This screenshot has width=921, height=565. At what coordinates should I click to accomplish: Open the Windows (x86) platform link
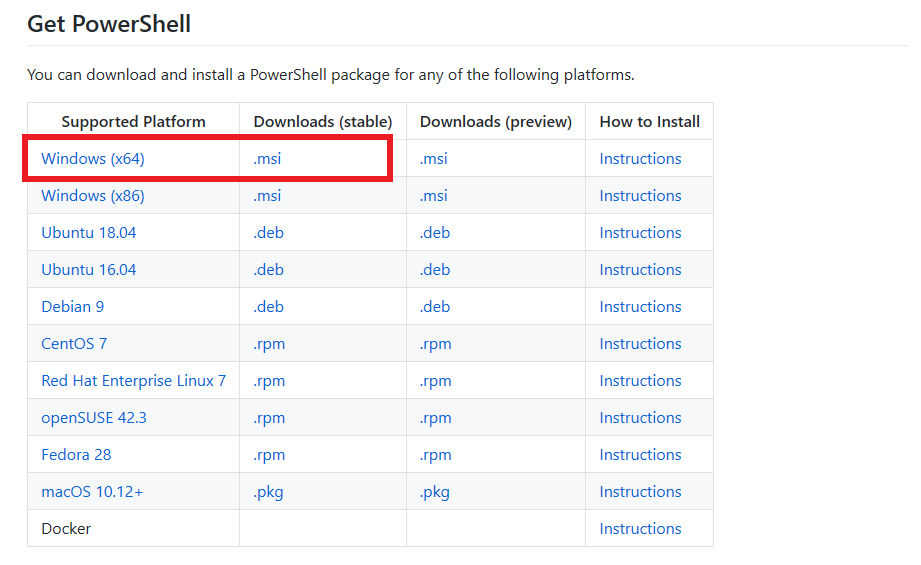[x=93, y=196]
